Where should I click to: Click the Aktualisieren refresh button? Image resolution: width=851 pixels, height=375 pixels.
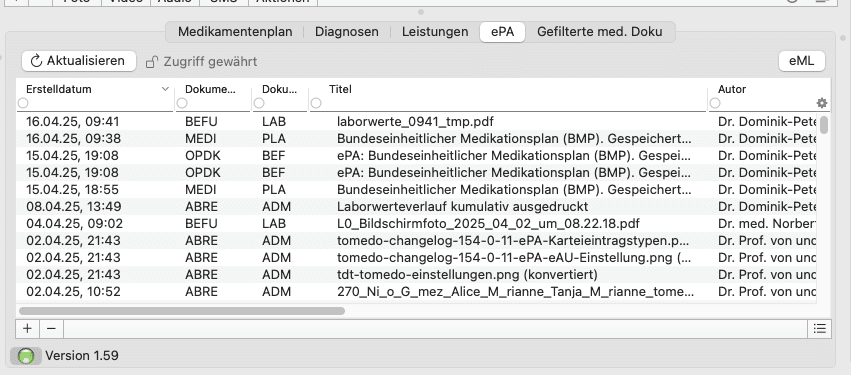click(79, 61)
